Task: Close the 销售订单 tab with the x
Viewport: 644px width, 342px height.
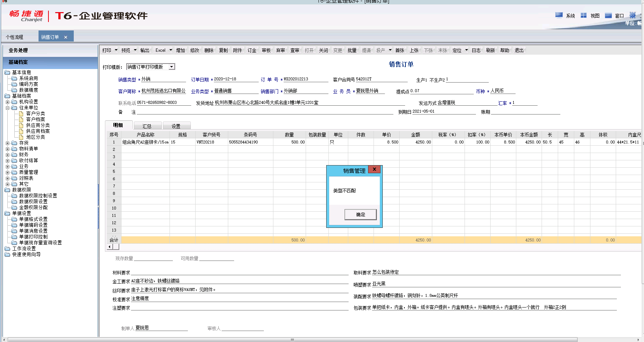Action: coord(66,37)
